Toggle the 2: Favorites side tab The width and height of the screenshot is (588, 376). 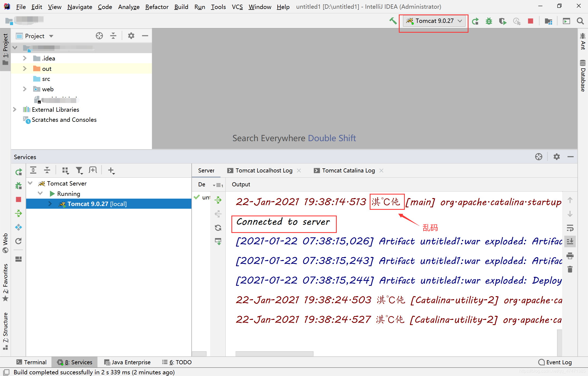click(5, 283)
